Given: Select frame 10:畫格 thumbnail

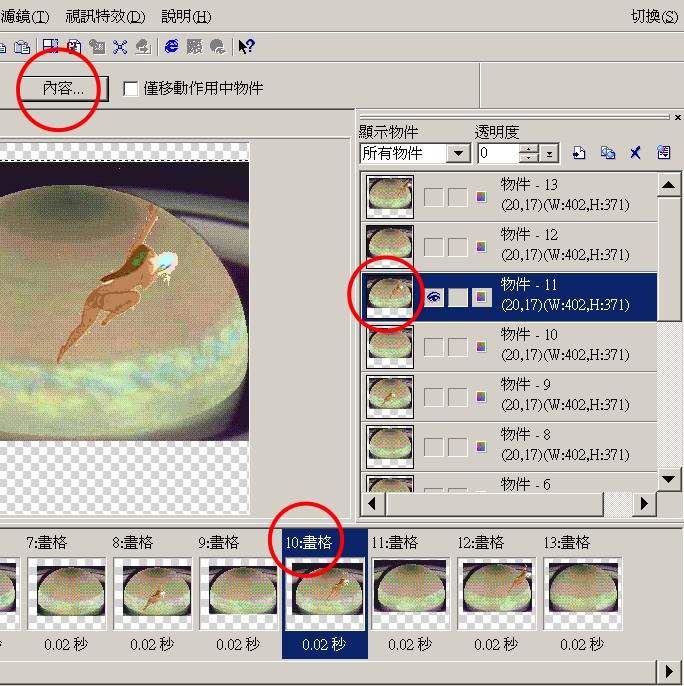Looking at the screenshot, I should [325, 593].
